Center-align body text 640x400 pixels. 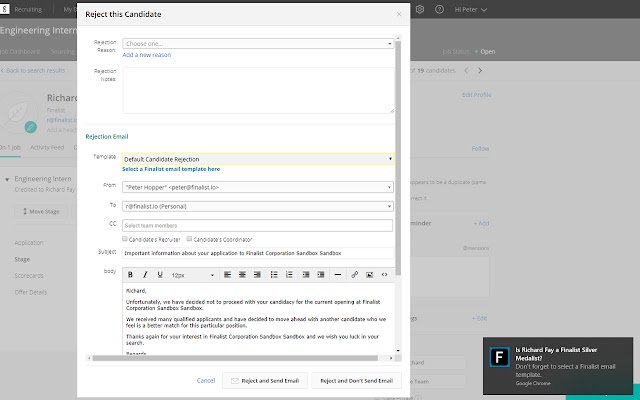click(x=242, y=275)
